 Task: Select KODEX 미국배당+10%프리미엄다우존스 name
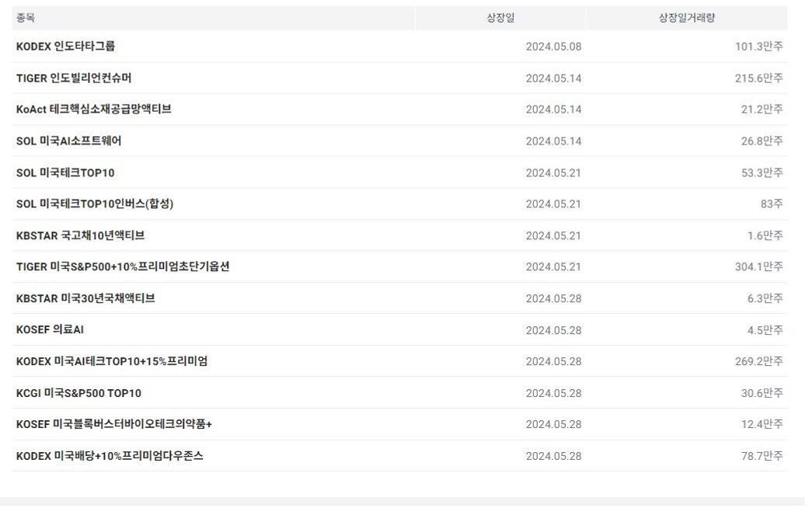110,456
